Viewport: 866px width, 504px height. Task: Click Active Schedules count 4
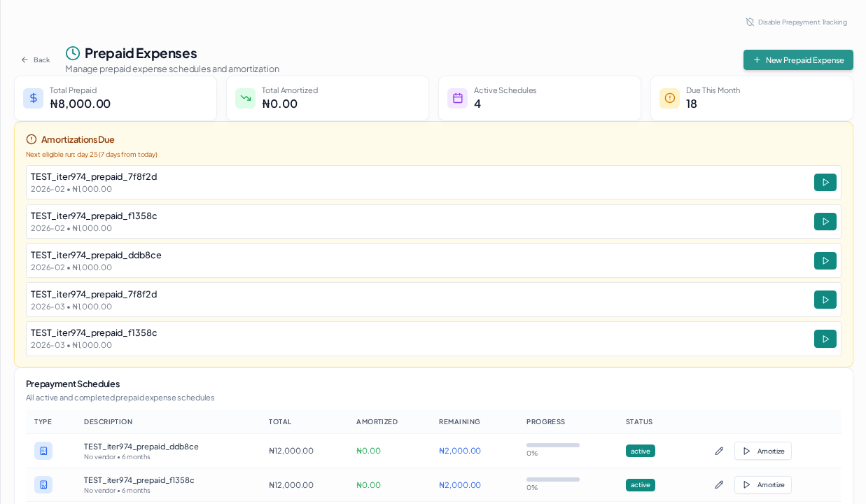tap(477, 104)
